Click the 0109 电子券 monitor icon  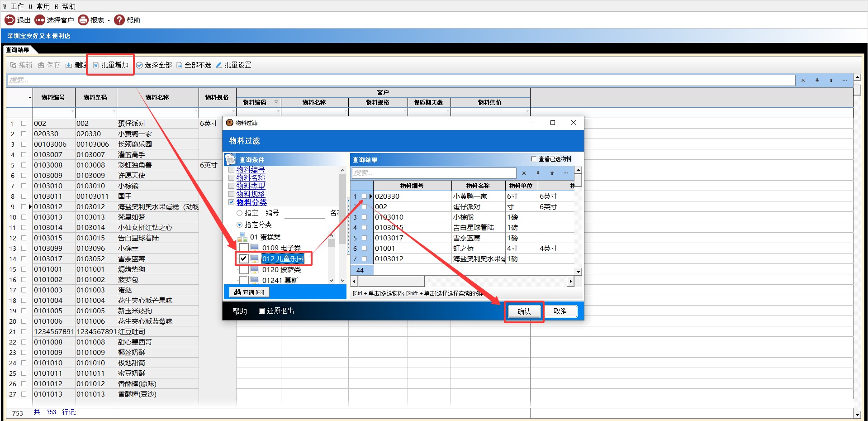coord(255,248)
